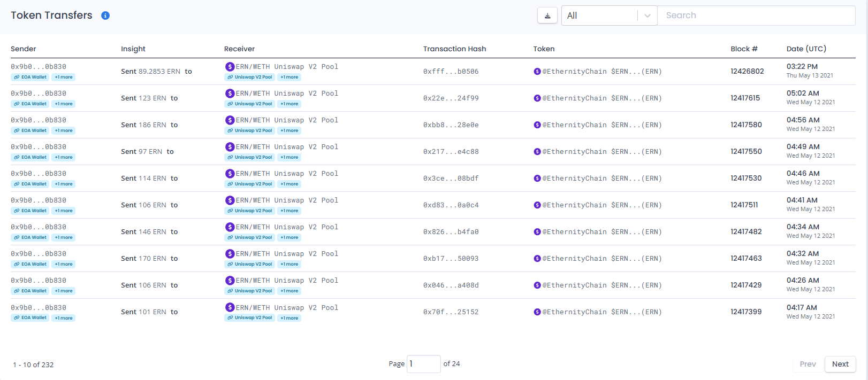Click ERN token icon in block 12417550 row

pyautogui.click(x=537, y=152)
